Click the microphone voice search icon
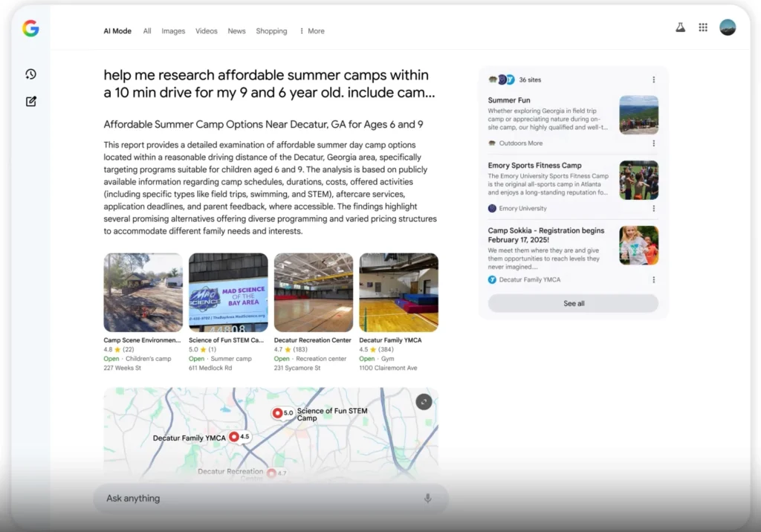The width and height of the screenshot is (761, 532). 427,499
